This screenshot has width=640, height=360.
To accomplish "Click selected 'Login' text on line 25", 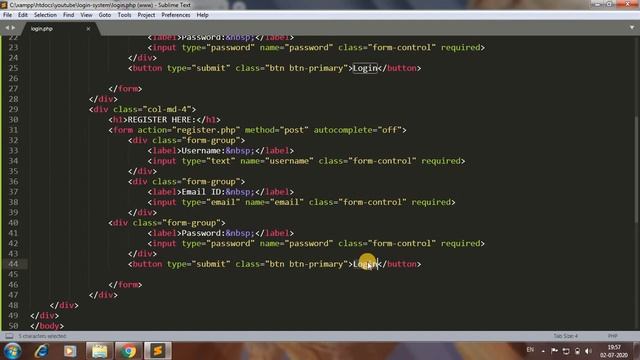I will (x=365, y=68).
